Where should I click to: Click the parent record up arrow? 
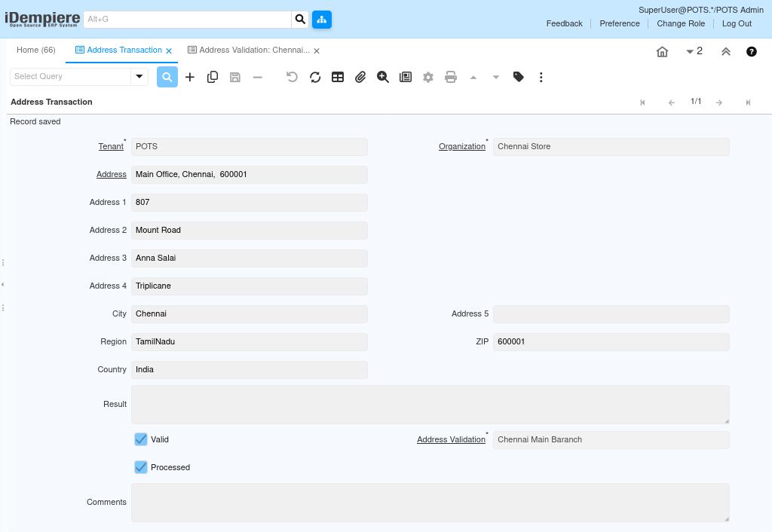point(473,77)
